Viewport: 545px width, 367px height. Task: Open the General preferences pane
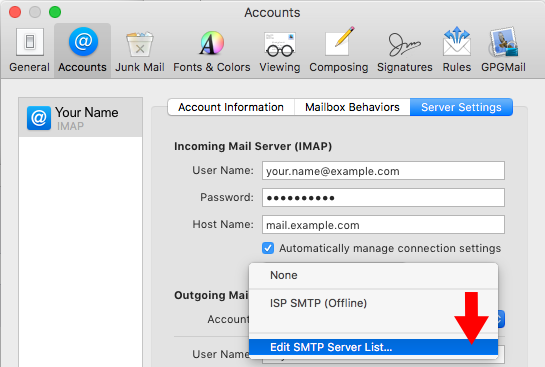pyautogui.click(x=30, y=50)
